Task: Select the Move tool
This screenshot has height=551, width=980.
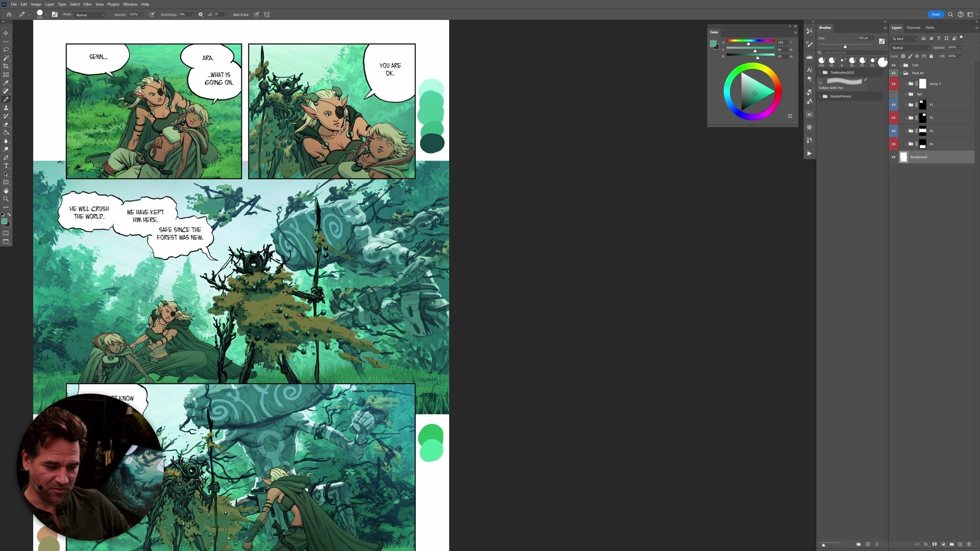Action: point(6,34)
